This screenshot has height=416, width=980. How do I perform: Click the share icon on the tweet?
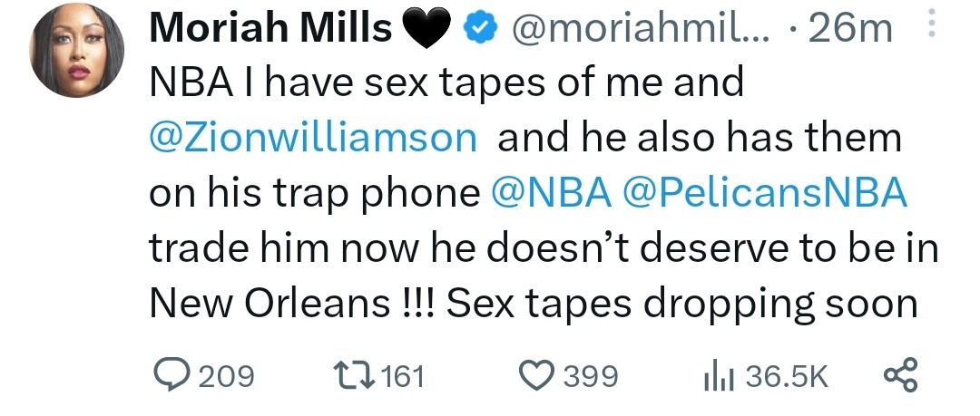pyautogui.click(x=900, y=375)
